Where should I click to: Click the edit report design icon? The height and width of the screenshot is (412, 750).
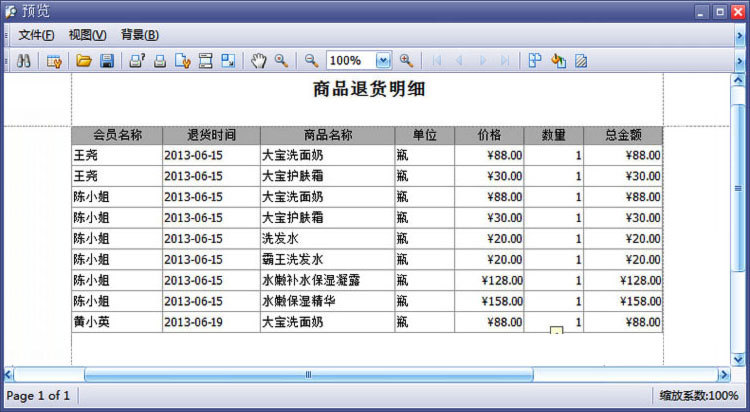[54, 61]
